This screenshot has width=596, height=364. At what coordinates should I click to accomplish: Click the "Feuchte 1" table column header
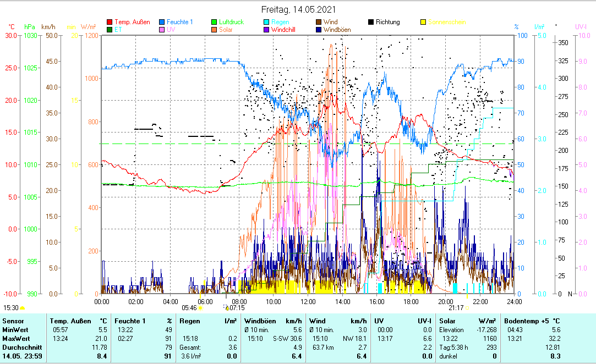point(130,321)
